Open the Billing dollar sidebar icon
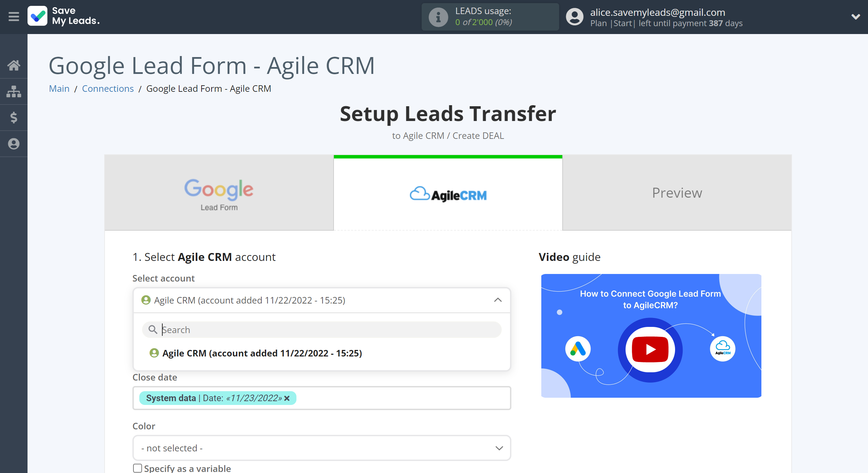The width and height of the screenshot is (868, 473). 14,118
